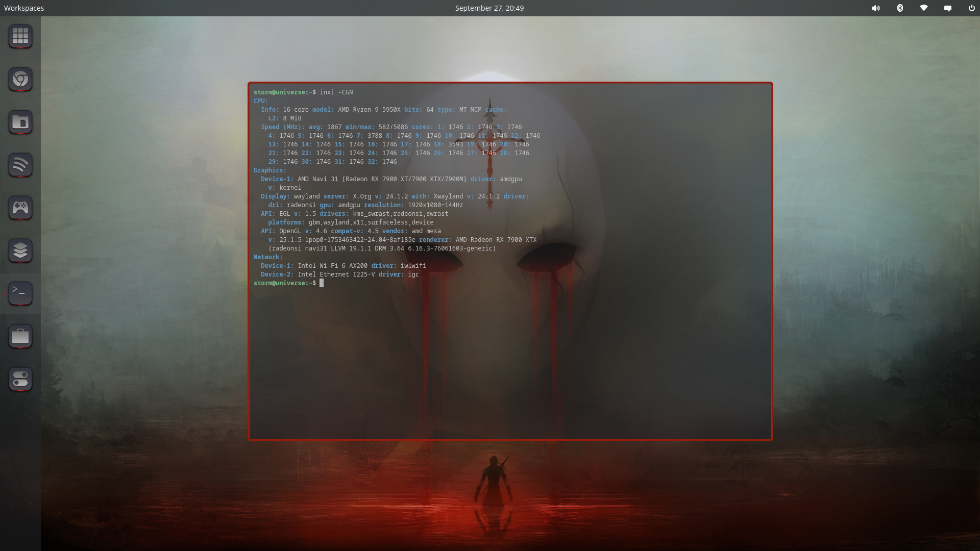Click the Bluetooth status icon
980x551 pixels.
click(x=900, y=8)
